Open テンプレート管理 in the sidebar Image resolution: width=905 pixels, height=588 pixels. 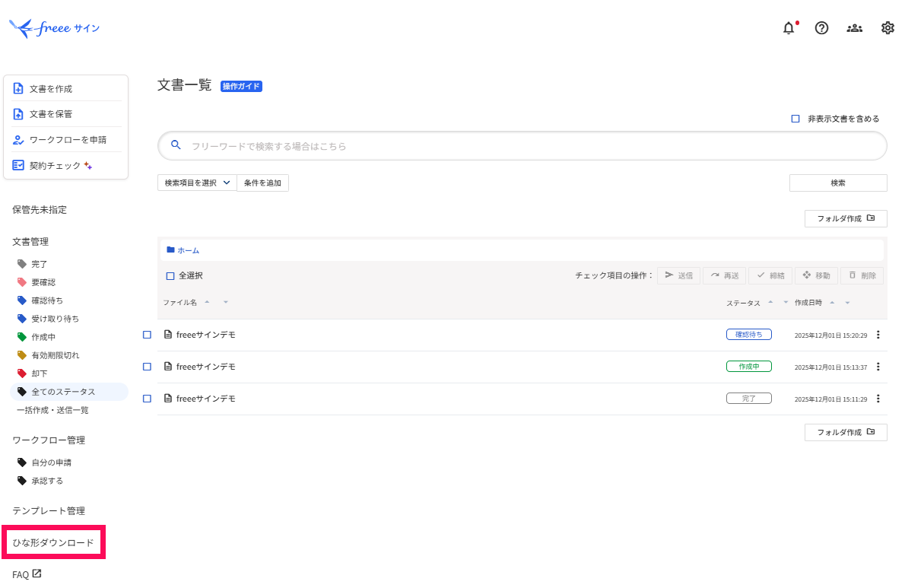49,510
